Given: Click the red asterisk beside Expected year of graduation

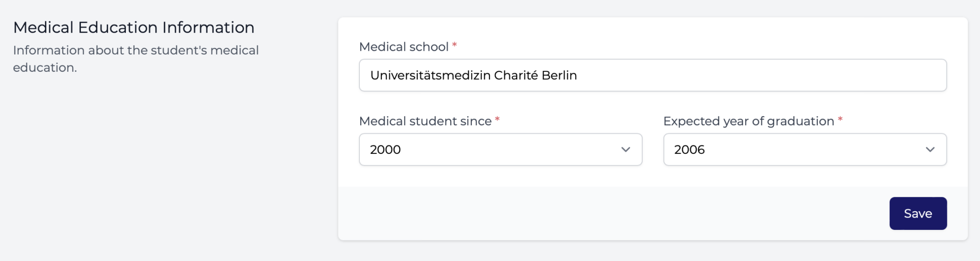Looking at the screenshot, I should 840,120.
